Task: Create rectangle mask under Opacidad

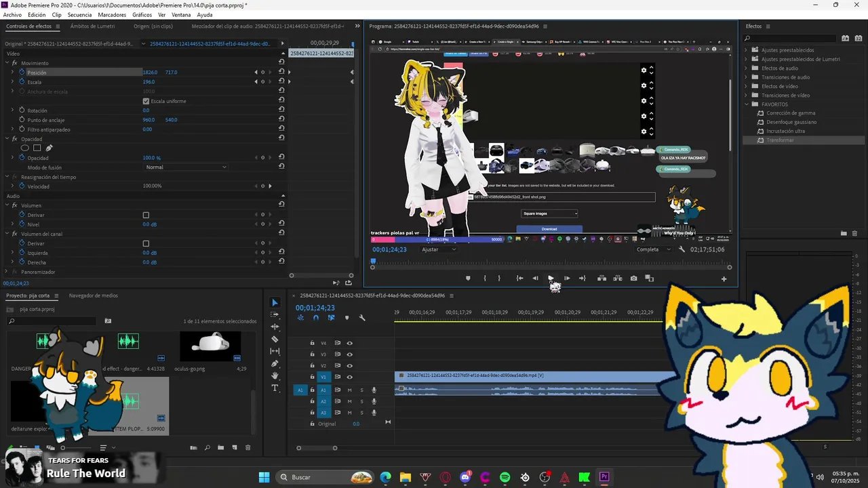Action: click(37, 148)
